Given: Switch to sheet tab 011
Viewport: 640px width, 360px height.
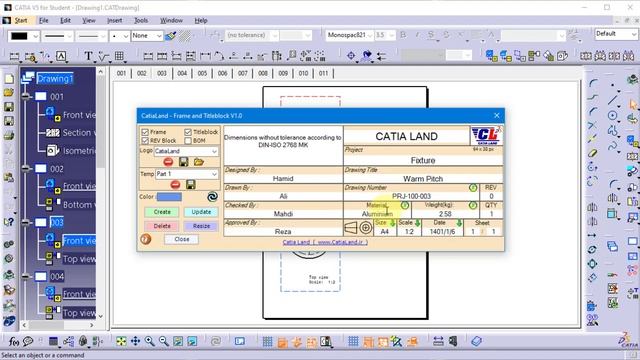Looking at the screenshot, I should coord(323,73).
